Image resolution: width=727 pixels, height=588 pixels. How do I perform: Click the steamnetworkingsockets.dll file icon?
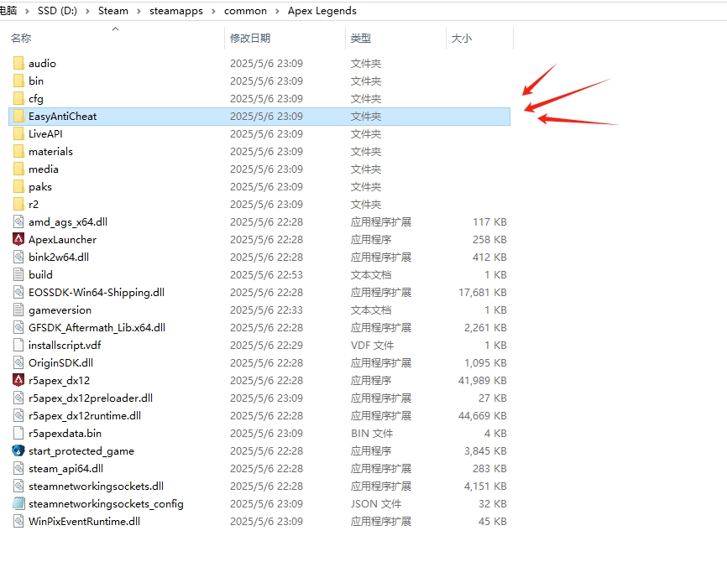pyautogui.click(x=18, y=486)
